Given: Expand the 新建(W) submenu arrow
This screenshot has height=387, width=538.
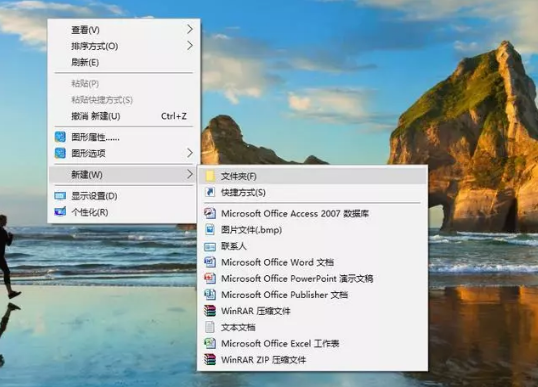Looking at the screenshot, I should click(190, 174).
